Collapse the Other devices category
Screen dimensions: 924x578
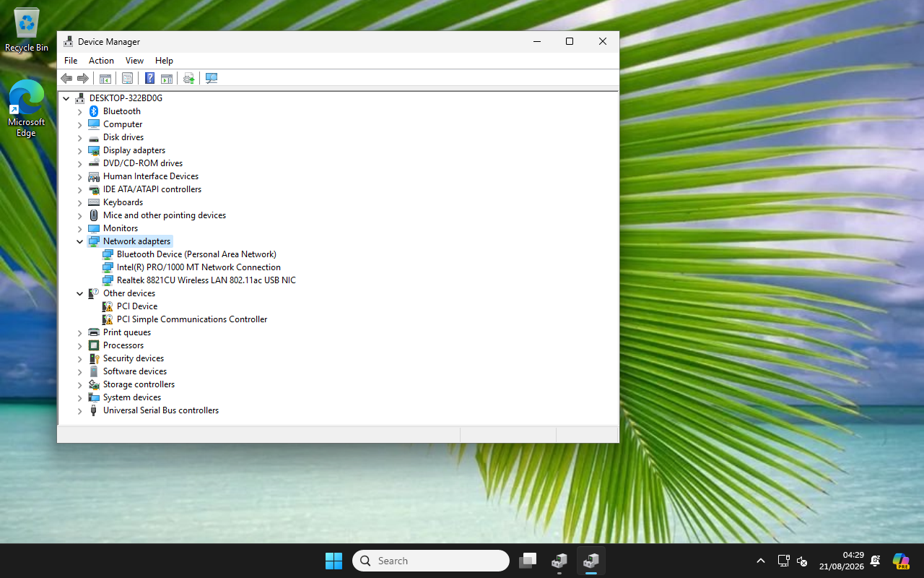click(80, 294)
